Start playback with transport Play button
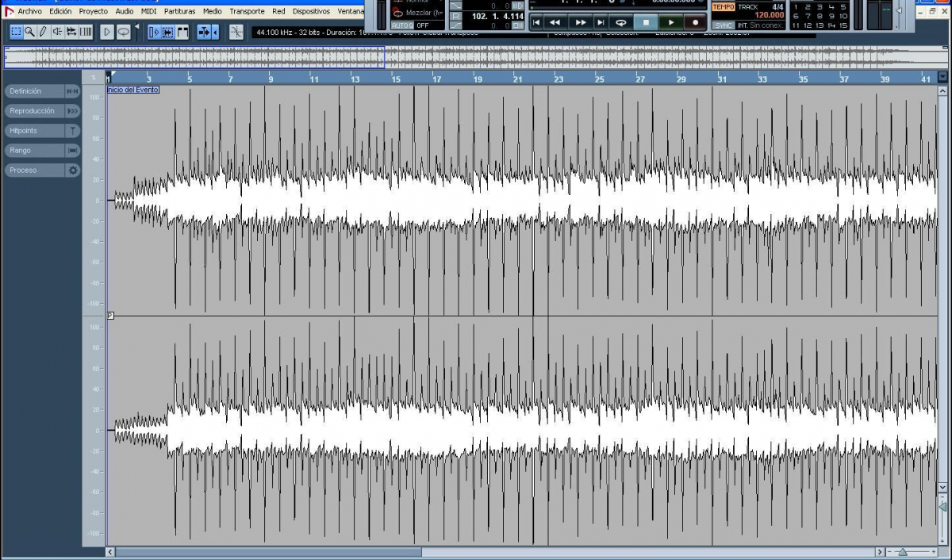Viewport: 952px width, 560px height. pos(670,22)
